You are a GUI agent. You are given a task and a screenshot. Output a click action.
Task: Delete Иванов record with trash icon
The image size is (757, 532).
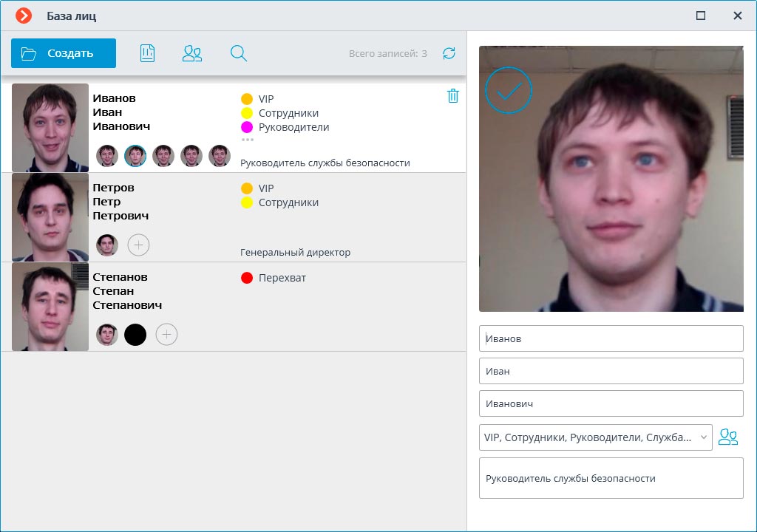pyautogui.click(x=453, y=96)
